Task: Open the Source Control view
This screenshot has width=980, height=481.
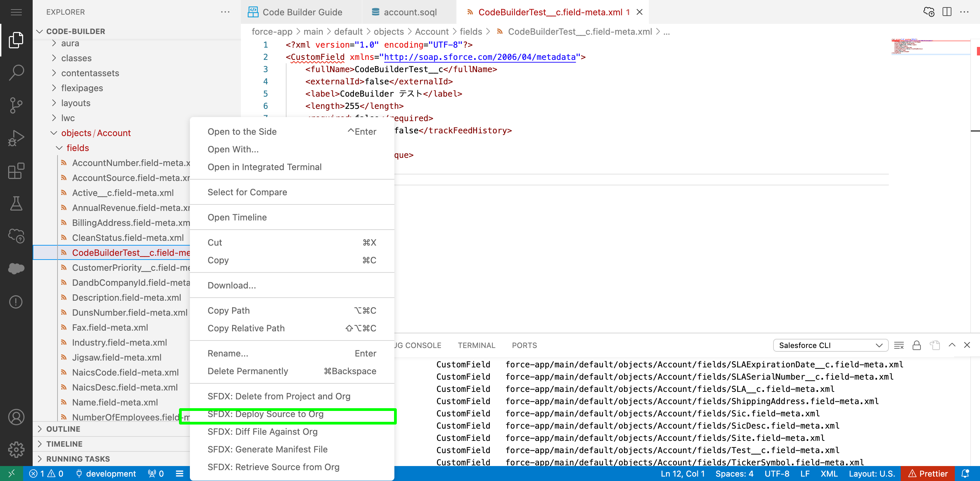Action: coord(16,105)
